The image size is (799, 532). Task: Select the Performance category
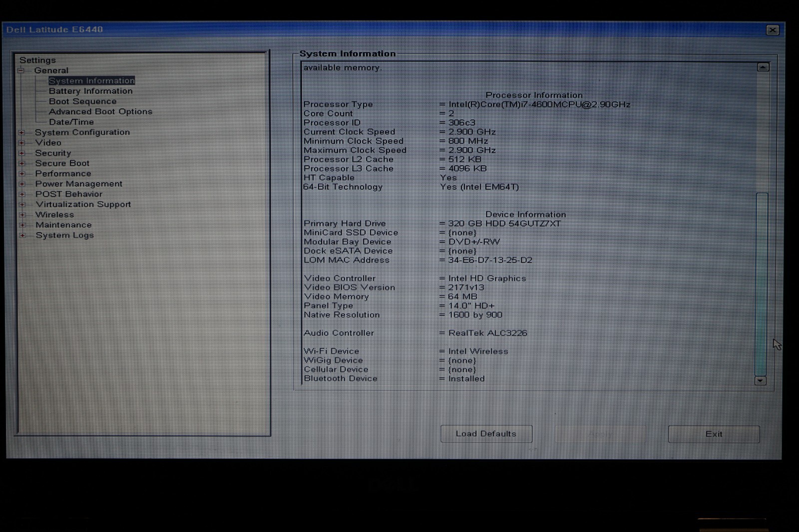(63, 174)
